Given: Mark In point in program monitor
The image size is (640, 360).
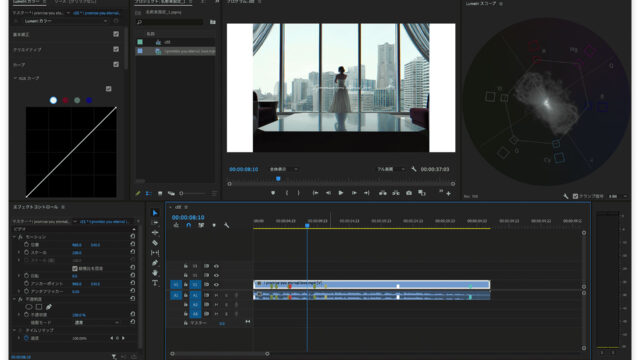Looking at the screenshot, I should 287,193.
